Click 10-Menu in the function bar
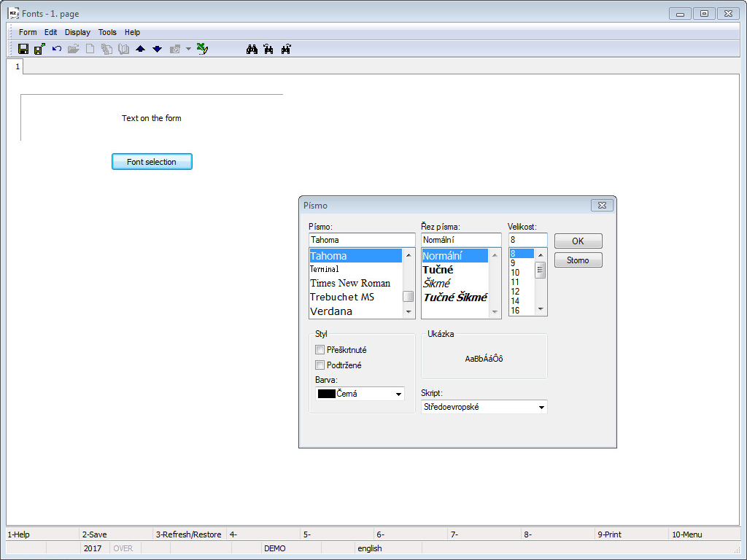The height and width of the screenshot is (560, 747). 687,534
